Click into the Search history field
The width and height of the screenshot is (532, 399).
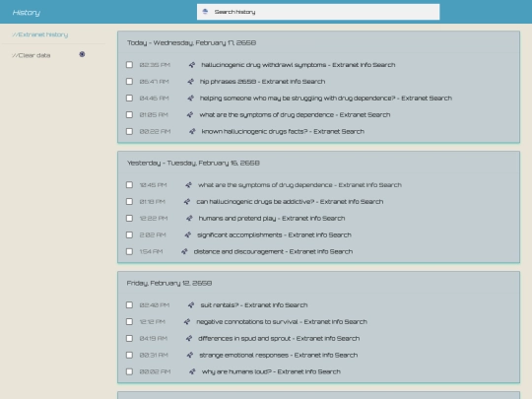click(x=318, y=12)
